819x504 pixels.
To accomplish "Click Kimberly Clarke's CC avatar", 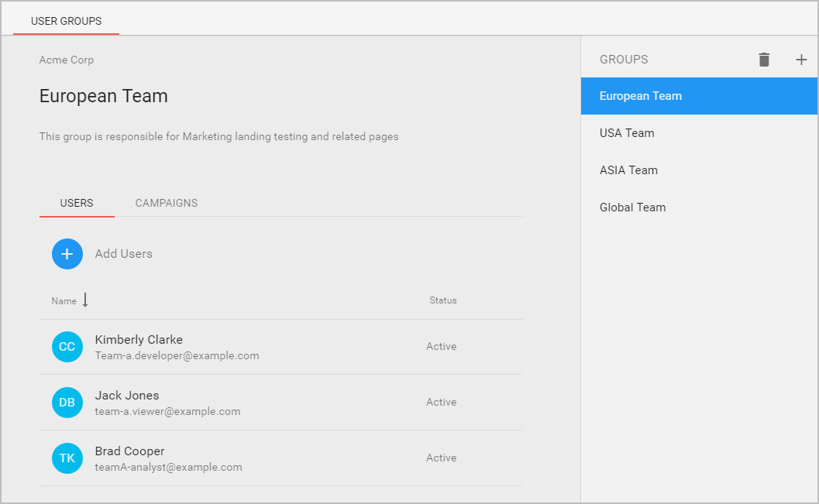I will (x=67, y=347).
